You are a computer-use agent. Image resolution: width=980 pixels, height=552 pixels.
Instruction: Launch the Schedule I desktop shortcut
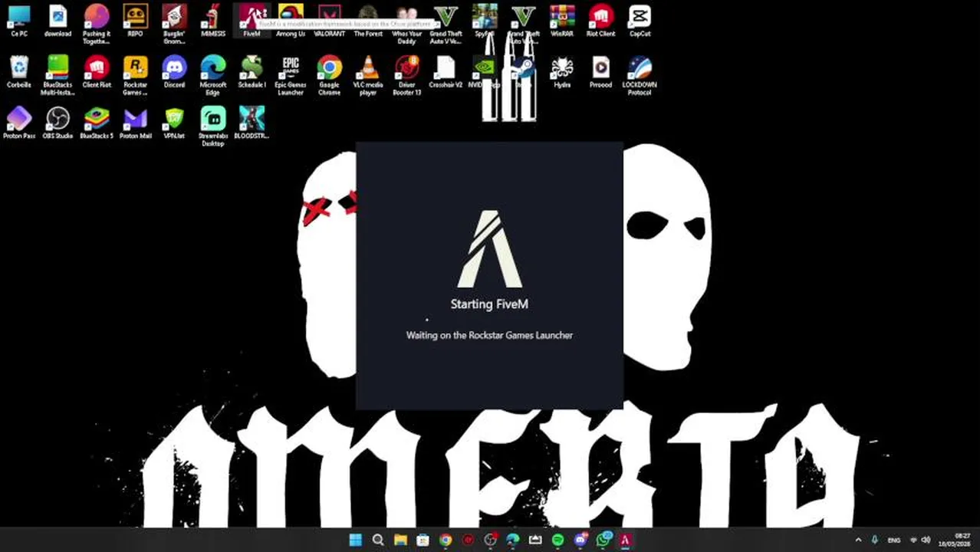[x=252, y=72]
